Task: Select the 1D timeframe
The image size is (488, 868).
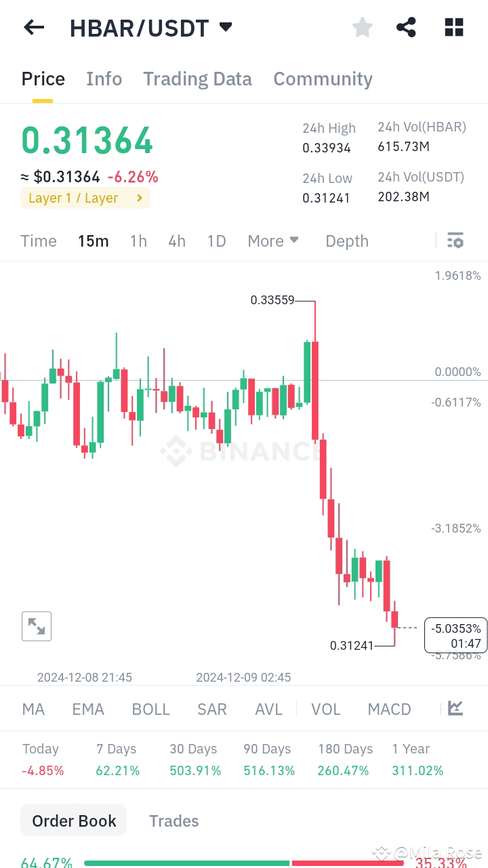Action: pos(216,241)
